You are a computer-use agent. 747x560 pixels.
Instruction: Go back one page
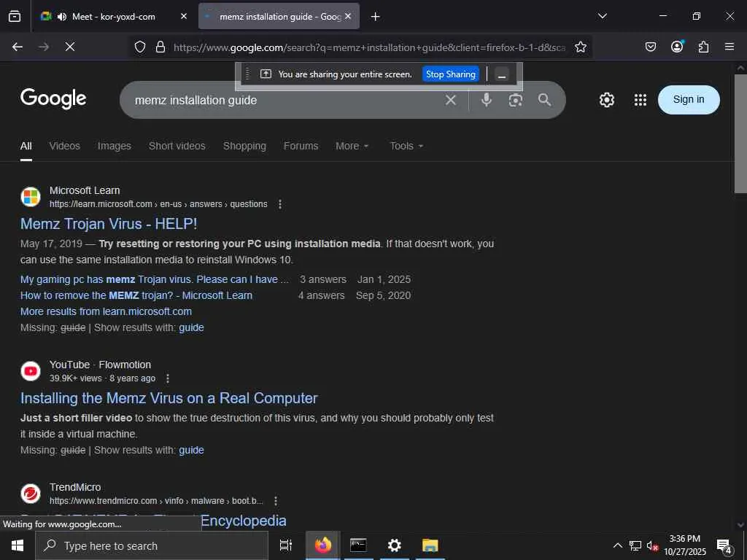[18, 47]
